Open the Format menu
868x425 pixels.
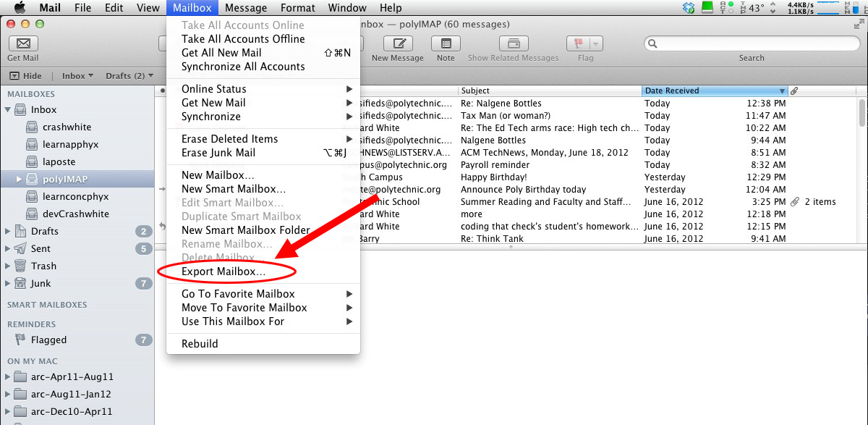(297, 8)
